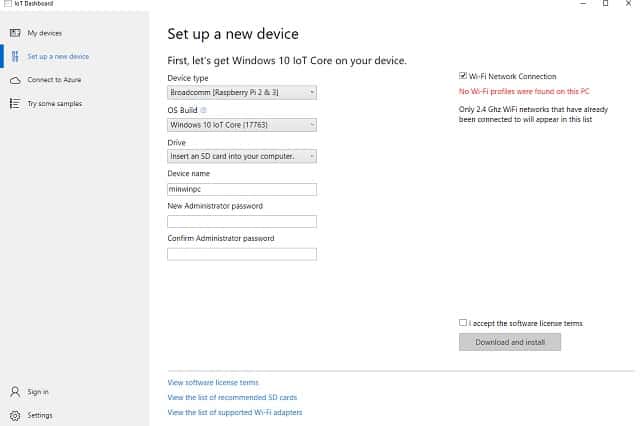This screenshot has height=426, width=640.
Task: Click the 'Set up a new device' heading
Action: [x=233, y=34]
